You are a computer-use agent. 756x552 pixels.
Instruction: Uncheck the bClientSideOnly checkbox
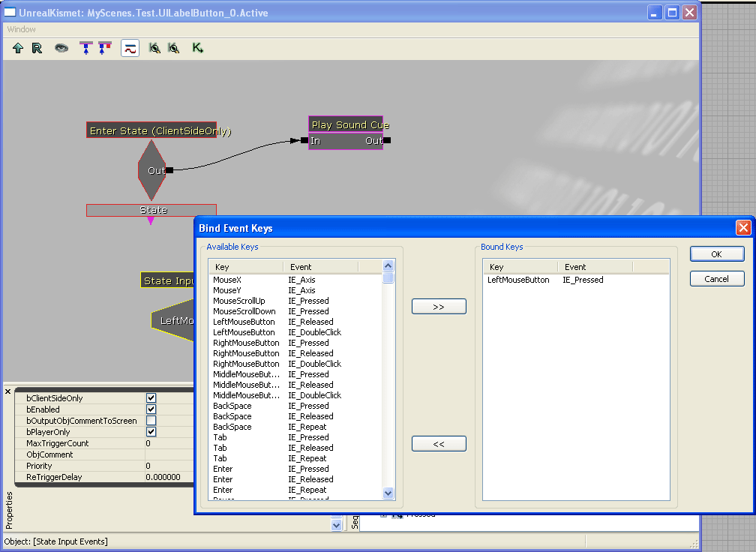(152, 398)
